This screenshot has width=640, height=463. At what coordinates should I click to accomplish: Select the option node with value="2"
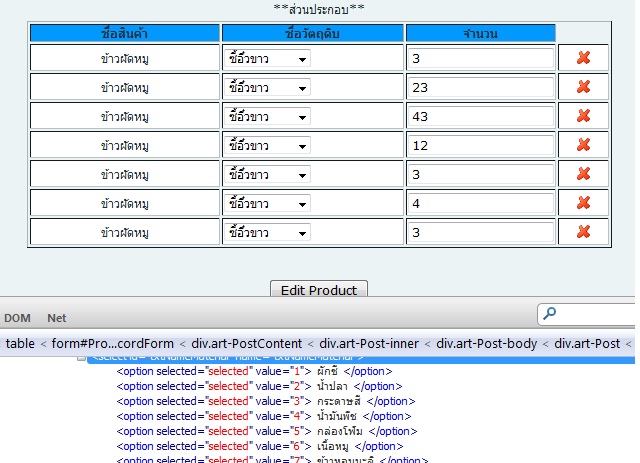[259, 386]
